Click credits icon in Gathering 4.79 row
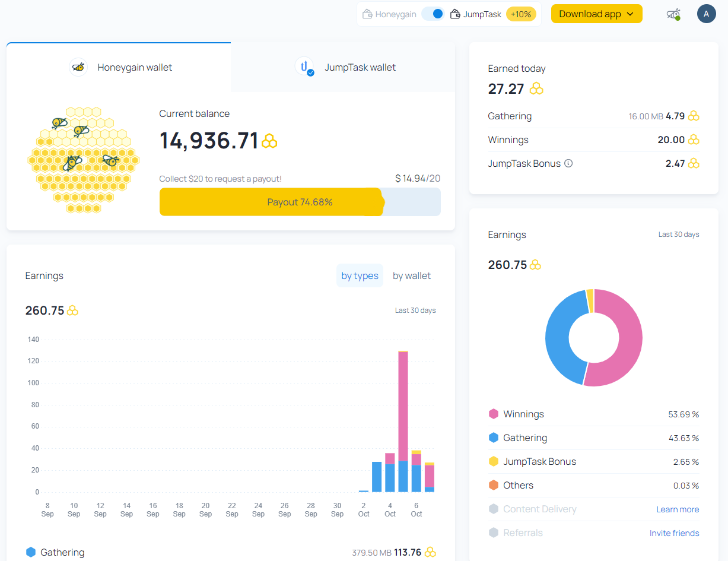 coord(694,116)
